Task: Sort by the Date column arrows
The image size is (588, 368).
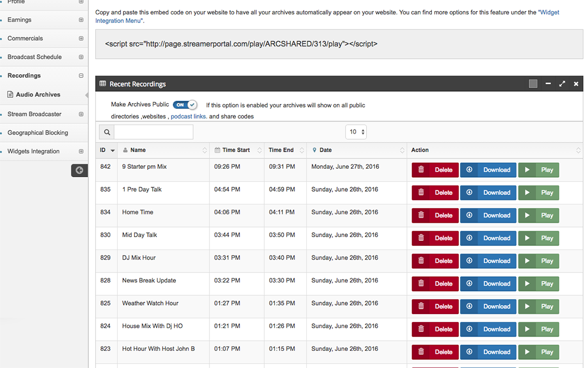Action: click(x=402, y=150)
